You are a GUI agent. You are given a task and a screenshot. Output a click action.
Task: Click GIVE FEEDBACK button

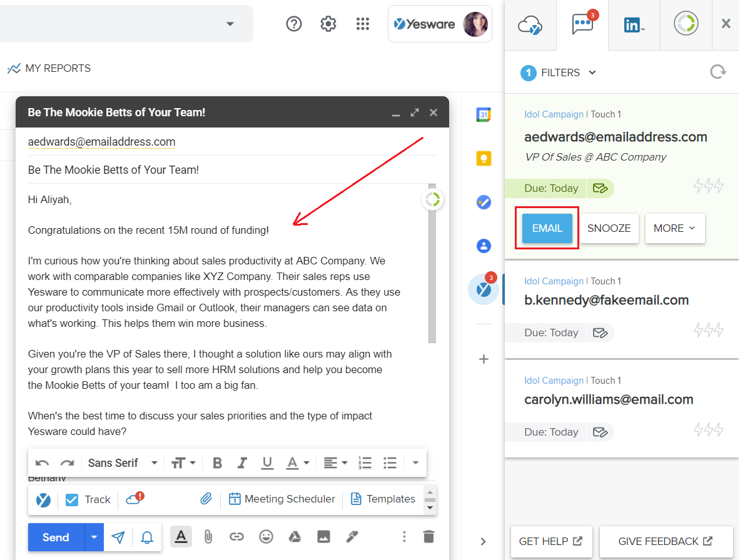(x=666, y=542)
